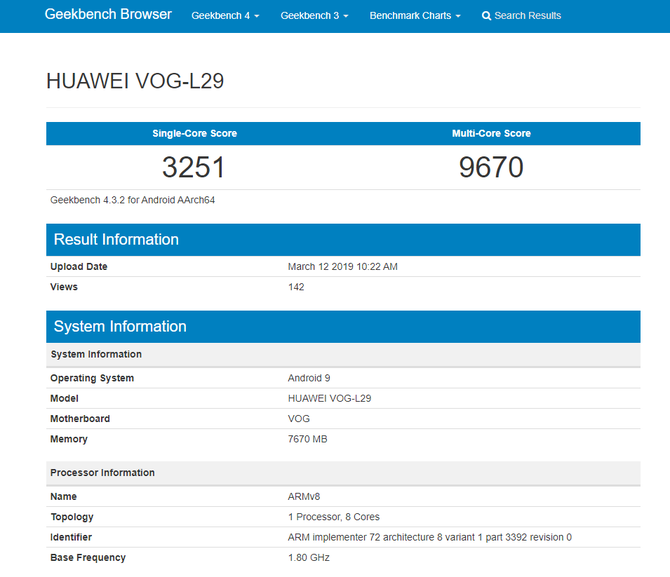
Task: Select the Model value HUAWEI VOG-L29
Action: 329,398
